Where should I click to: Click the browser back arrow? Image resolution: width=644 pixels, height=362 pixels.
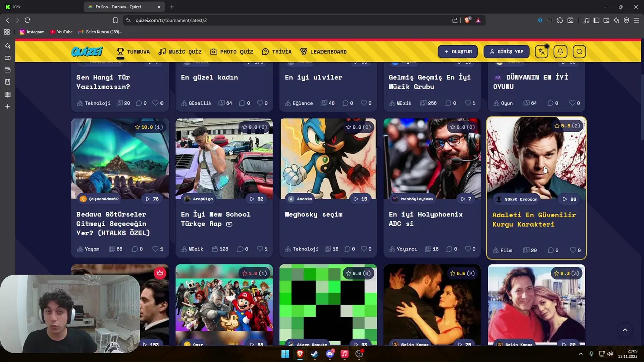tap(7, 20)
